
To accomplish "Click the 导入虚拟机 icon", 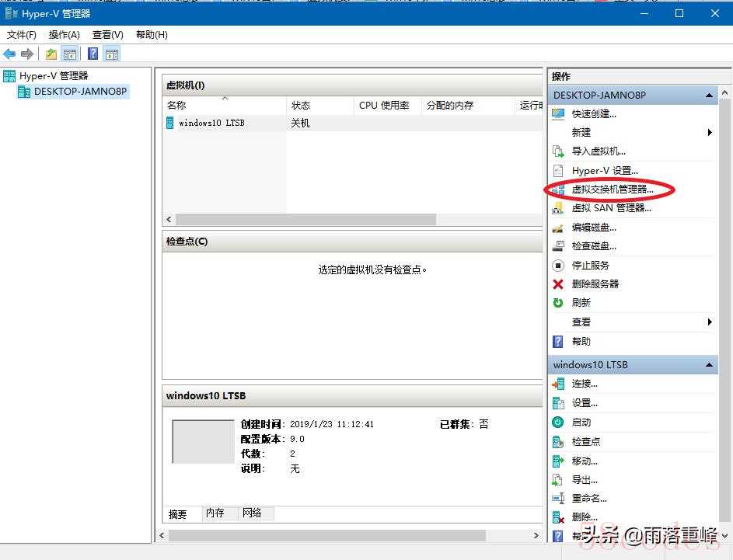I will pyautogui.click(x=558, y=151).
